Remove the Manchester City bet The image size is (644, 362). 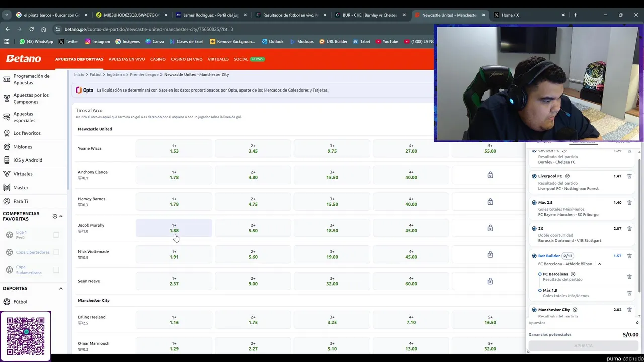coord(629,310)
